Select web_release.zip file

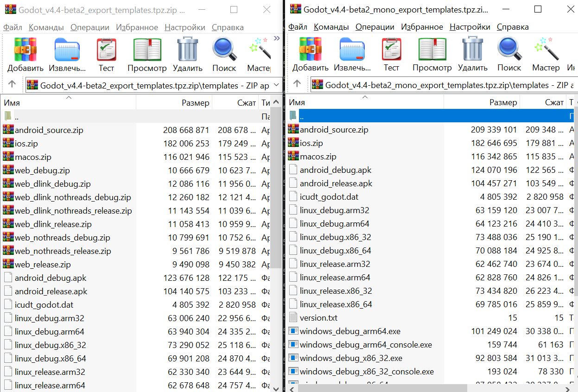tap(43, 265)
